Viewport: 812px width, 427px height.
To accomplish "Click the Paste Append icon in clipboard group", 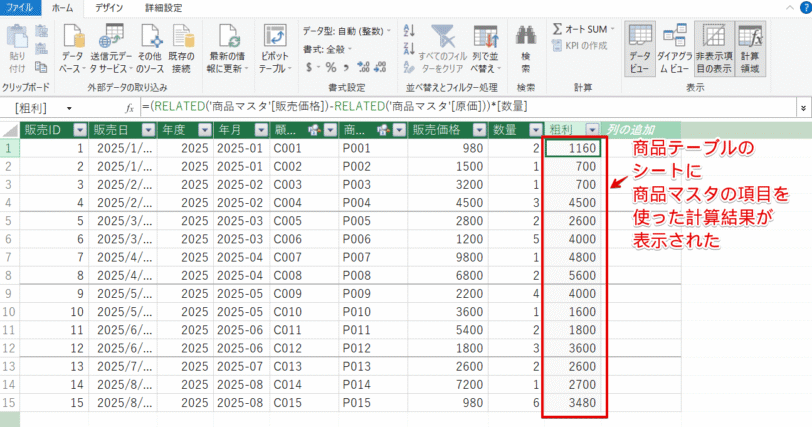I will coord(41,31).
